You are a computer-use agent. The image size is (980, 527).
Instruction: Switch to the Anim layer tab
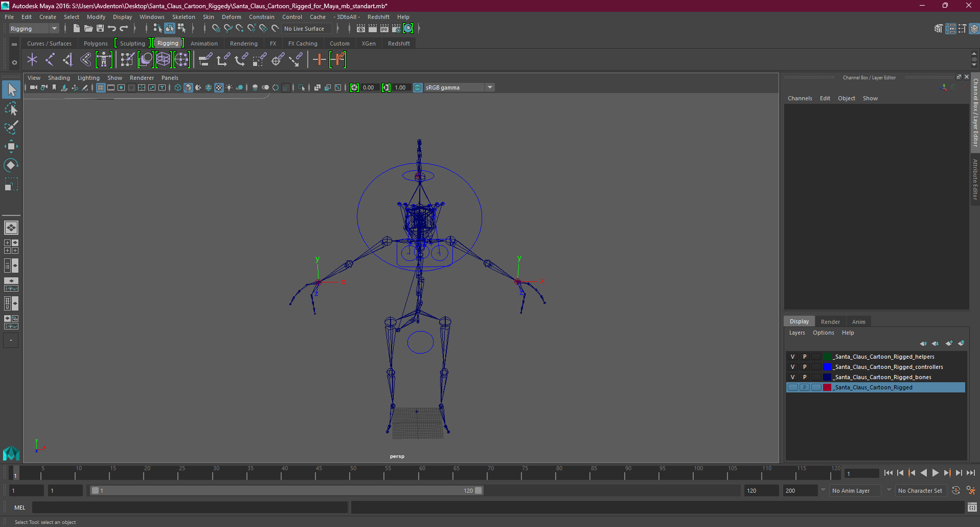coord(858,322)
